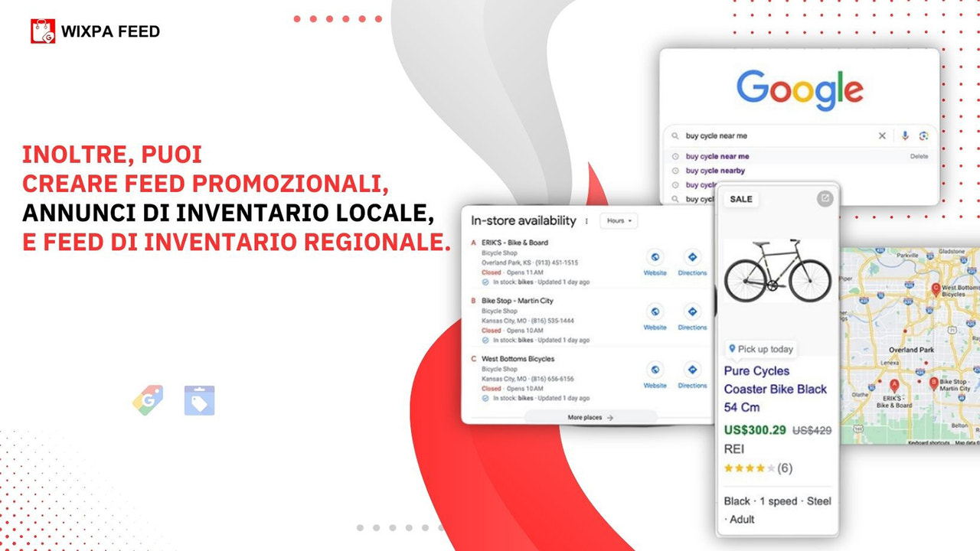
Task: Click the search magnifier icon in the search box
Action: click(x=675, y=135)
